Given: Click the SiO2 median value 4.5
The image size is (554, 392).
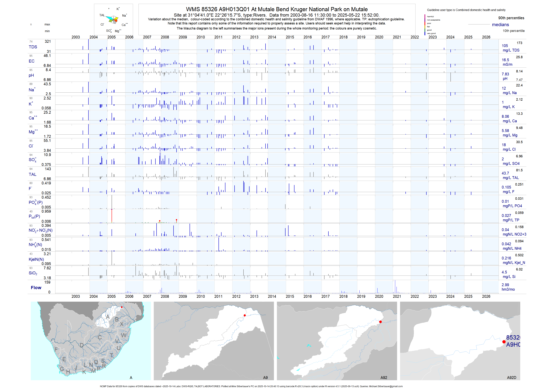Looking at the screenshot, I should 504,272.
